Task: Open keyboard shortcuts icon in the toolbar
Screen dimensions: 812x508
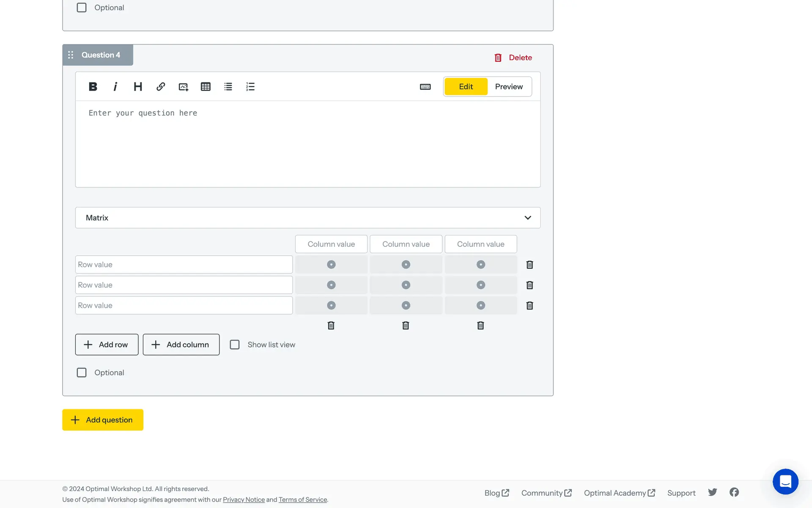Action: pos(425,87)
